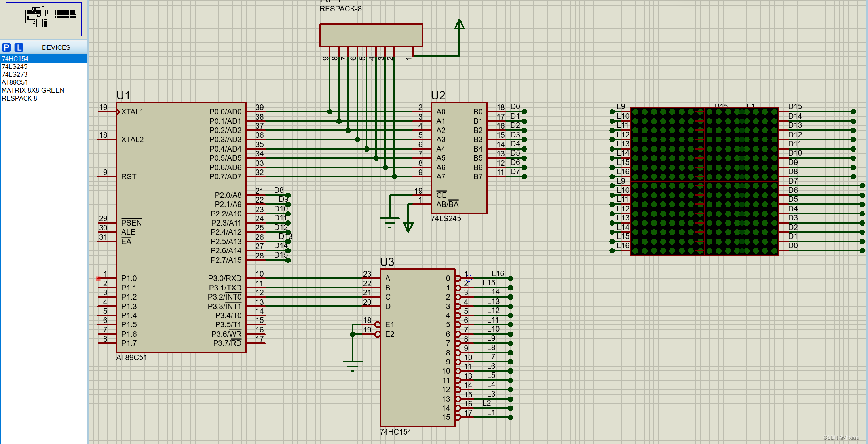Click the P pick devices button
Image resolution: width=868 pixels, height=444 pixels.
point(6,47)
